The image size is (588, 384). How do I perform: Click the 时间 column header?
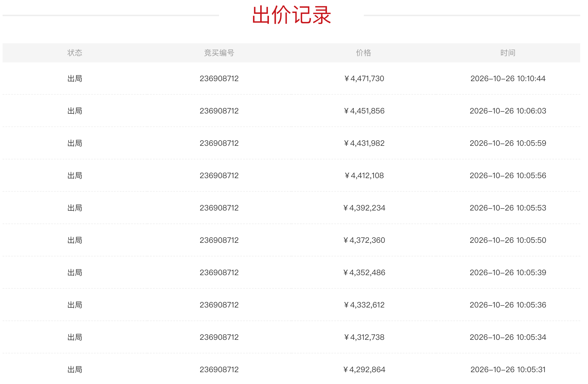[508, 53]
